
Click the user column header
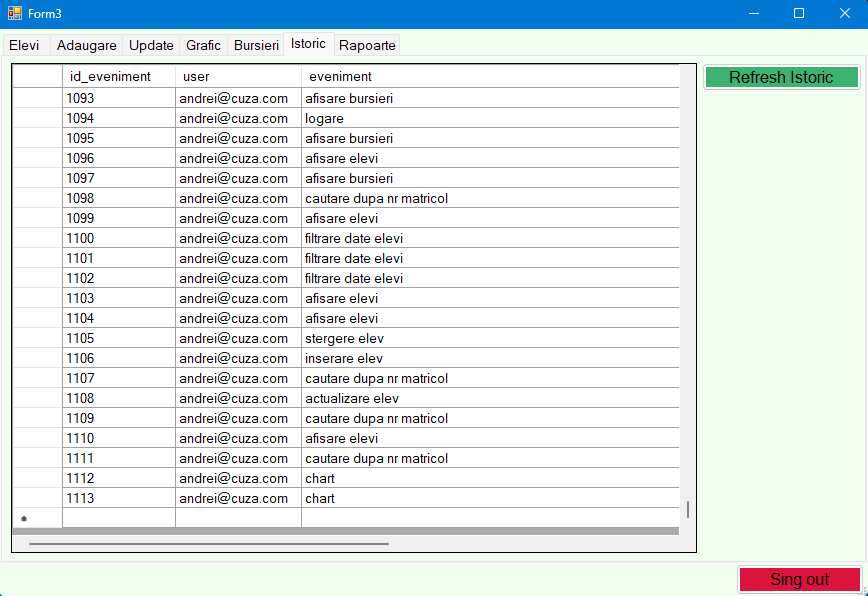237,77
